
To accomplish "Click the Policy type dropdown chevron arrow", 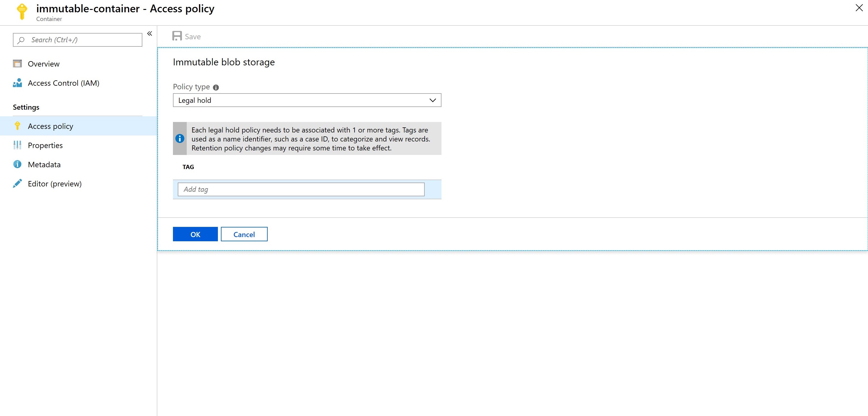I will (433, 100).
